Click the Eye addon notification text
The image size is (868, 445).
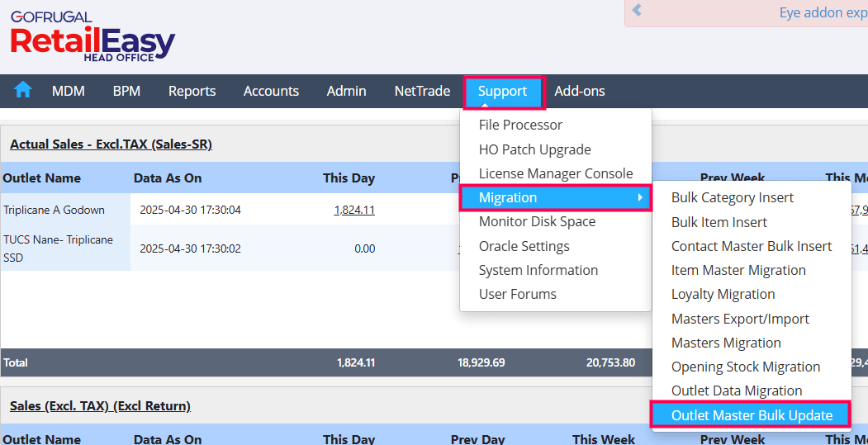(823, 13)
